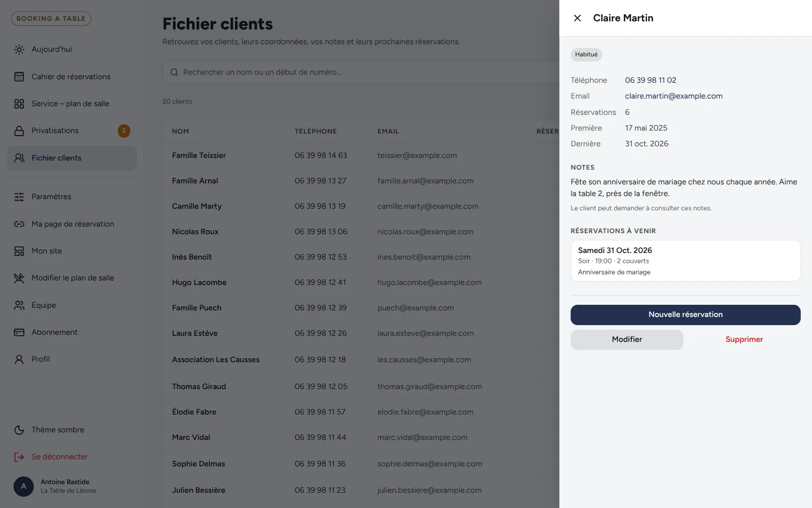The width and height of the screenshot is (812, 508).
Task: Open the Abonnement menu entry
Action: pos(72,332)
